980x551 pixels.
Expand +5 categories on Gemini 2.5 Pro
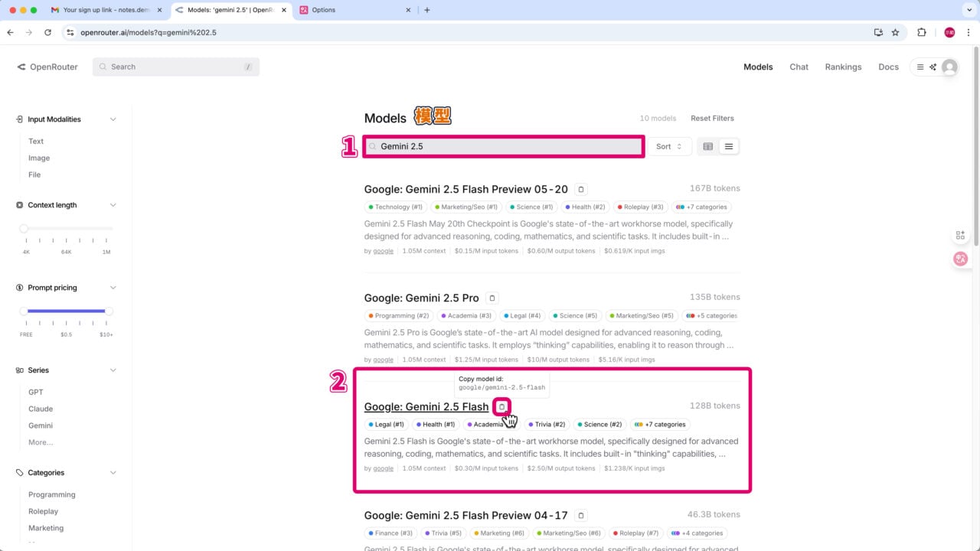712,315
